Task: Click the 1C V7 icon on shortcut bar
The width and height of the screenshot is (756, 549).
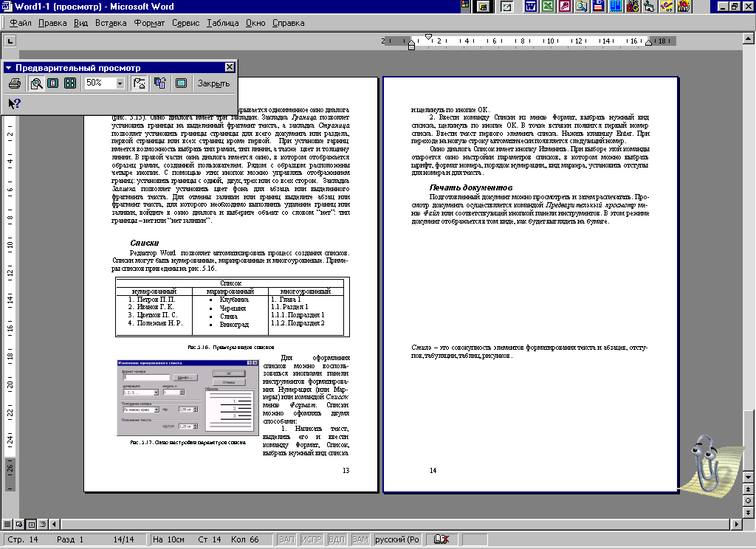Action: (x=667, y=6)
